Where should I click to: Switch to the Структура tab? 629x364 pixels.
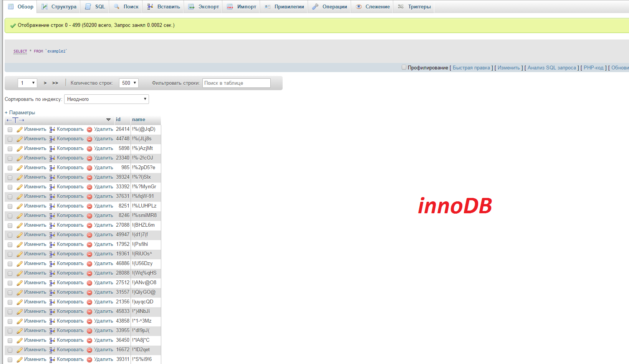click(x=59, y=7)
